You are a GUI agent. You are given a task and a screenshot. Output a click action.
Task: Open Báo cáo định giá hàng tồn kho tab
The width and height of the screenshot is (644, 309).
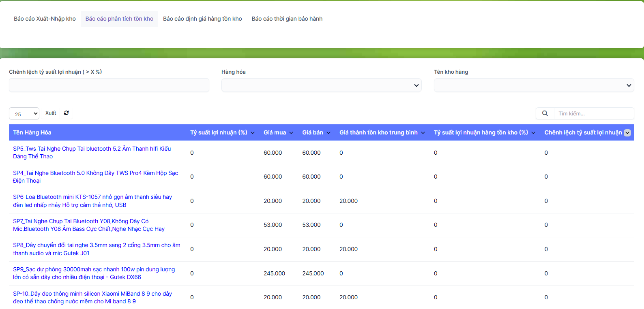click(x=202, y=19)
